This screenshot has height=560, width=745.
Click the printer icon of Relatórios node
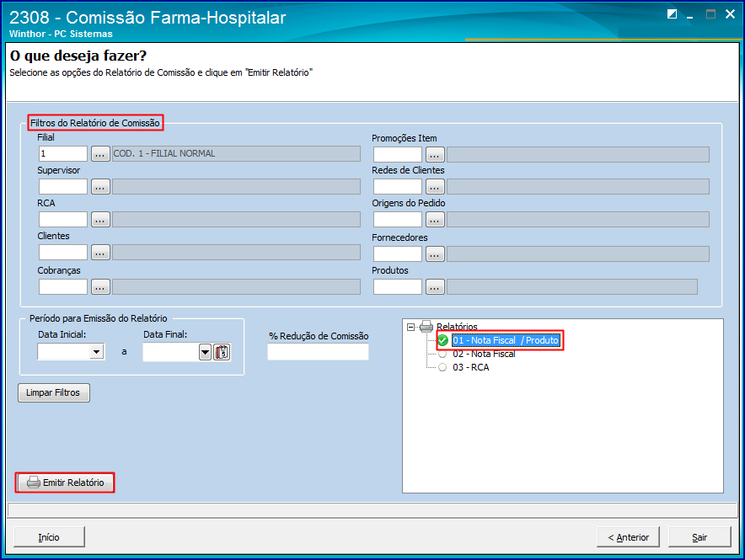(426, 327)
